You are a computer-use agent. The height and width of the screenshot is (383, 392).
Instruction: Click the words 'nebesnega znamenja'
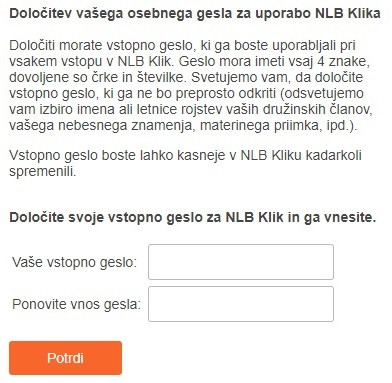coord(126,126)
